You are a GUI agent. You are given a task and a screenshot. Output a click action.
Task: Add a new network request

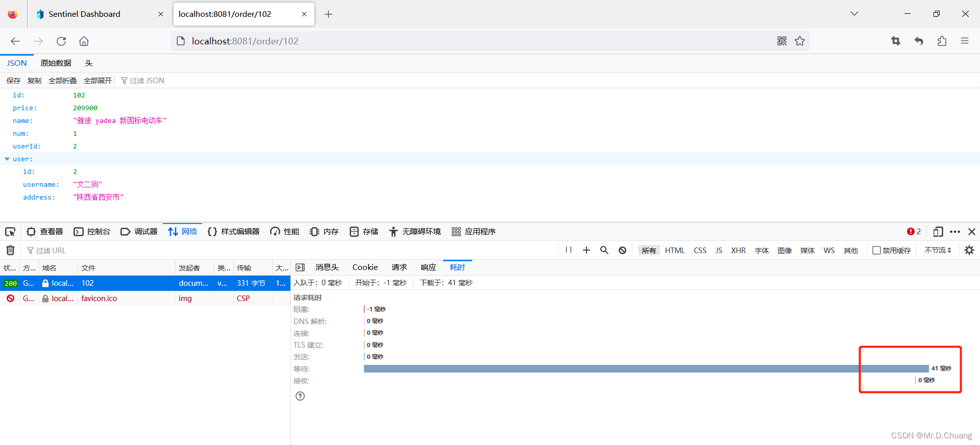click(x=586, y=250)
